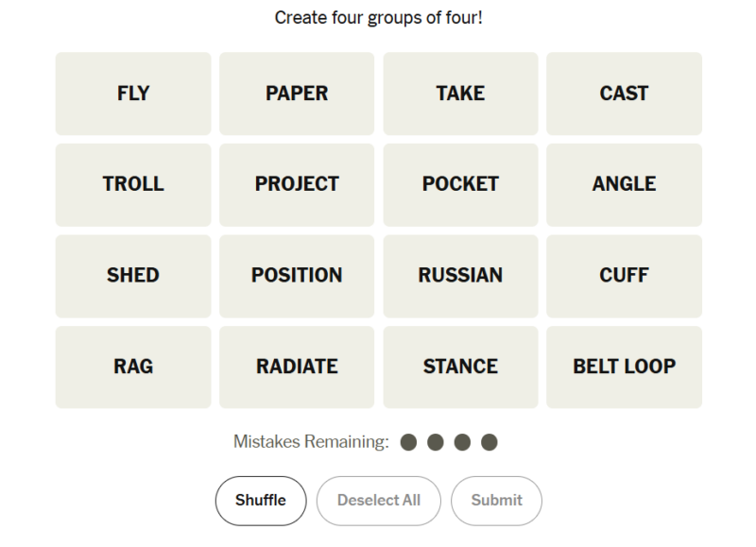Toggle the TAKE word tile
This screenshot has height=547, width=756.
pyautogui.click(x=460, y=94)
